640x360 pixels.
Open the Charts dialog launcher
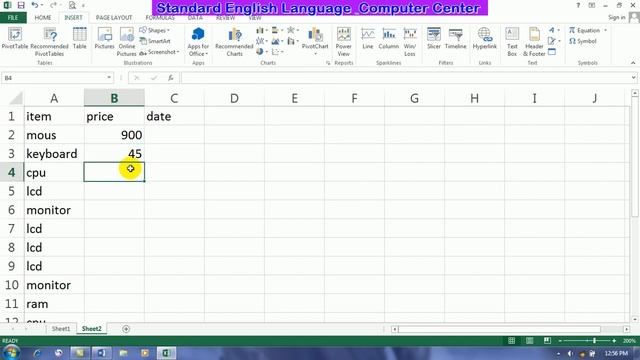tap(328, 63)
